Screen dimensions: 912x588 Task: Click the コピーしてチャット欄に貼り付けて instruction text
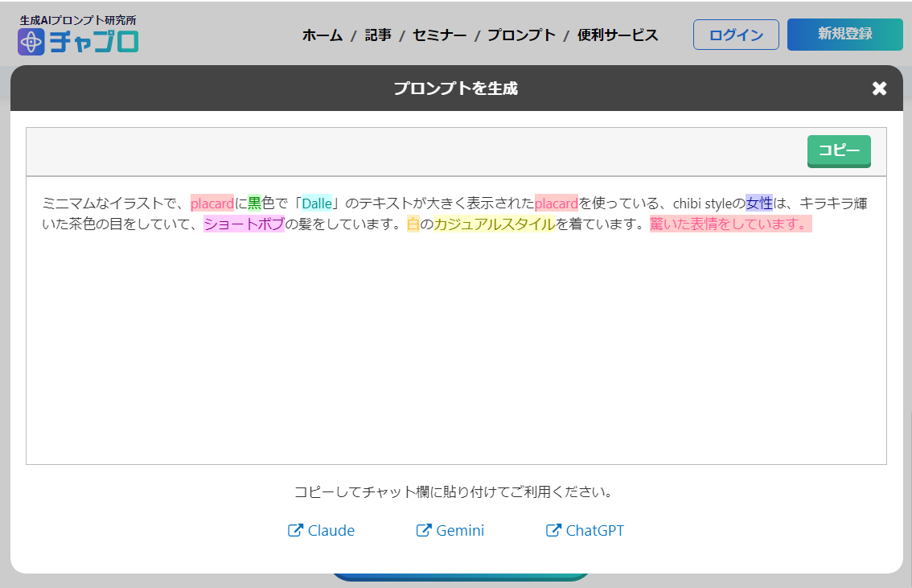coord(454,492)
